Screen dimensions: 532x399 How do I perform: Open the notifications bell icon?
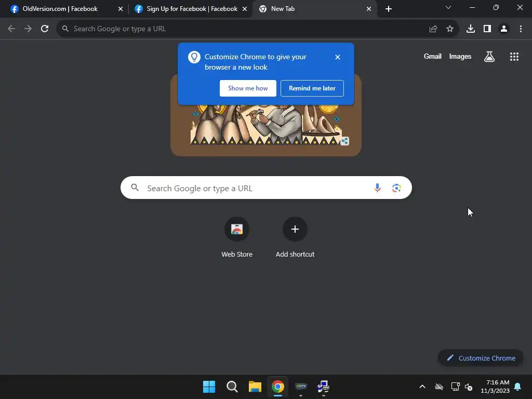tap(518, 387)
